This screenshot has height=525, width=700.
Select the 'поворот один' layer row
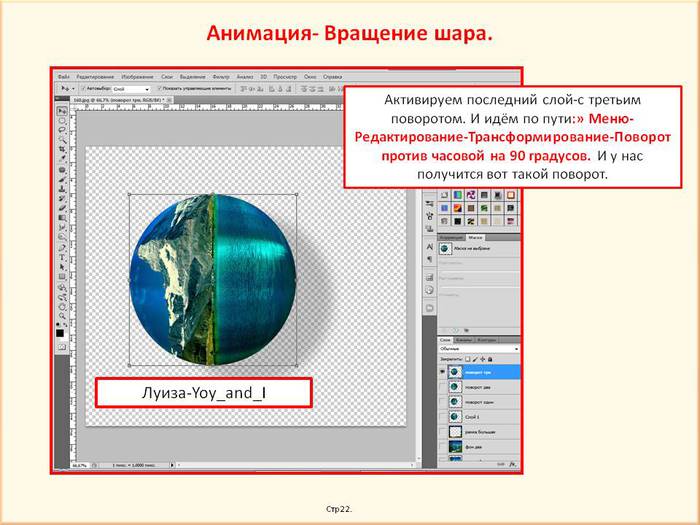(x=479, y=402)
